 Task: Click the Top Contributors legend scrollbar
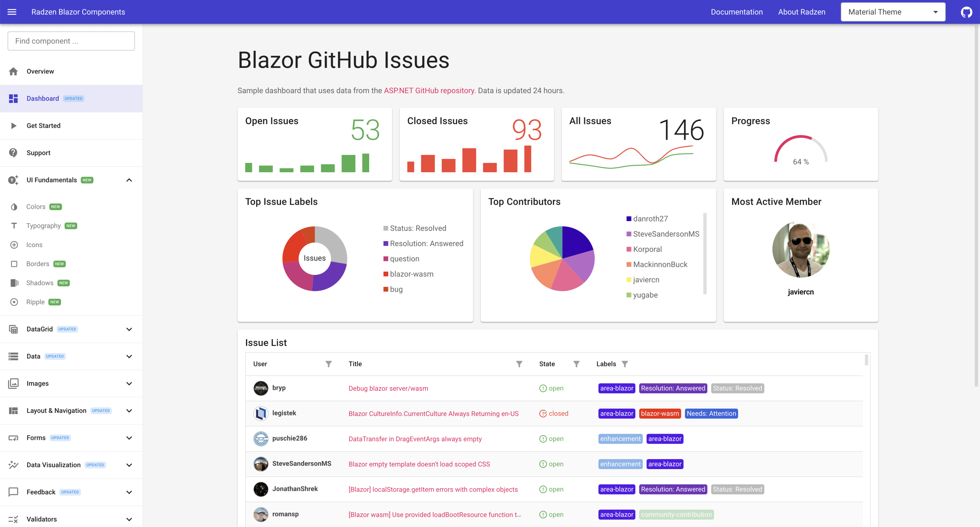click(705, 253)
